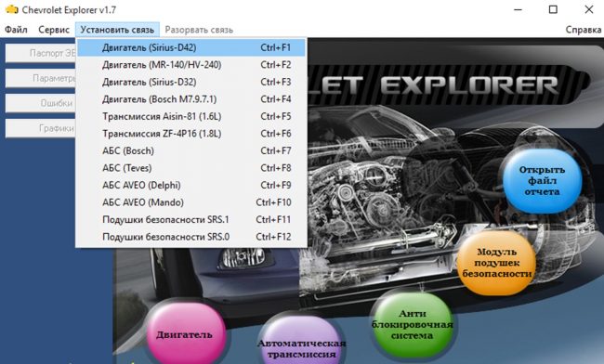Open the purple Автоматическая трансмиссия module button
The image size is (604, 364).
coord(302,343)
